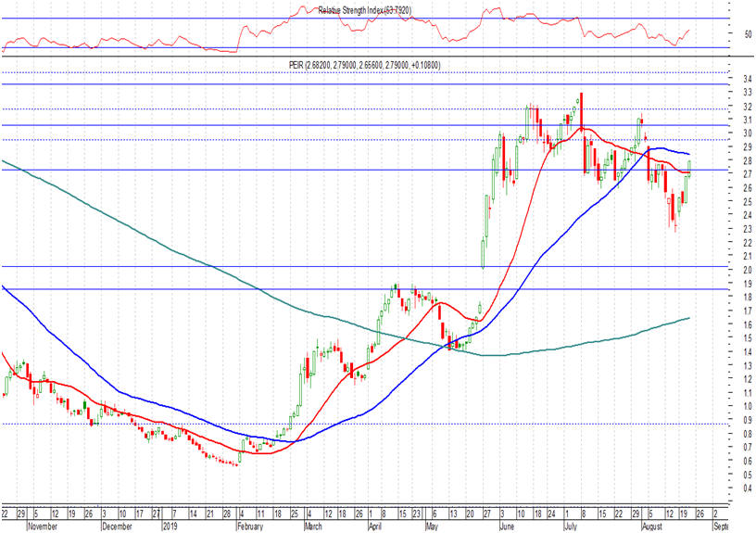Pick the April month label
This screenshot has width=756, height=533.
pos(374,525)
